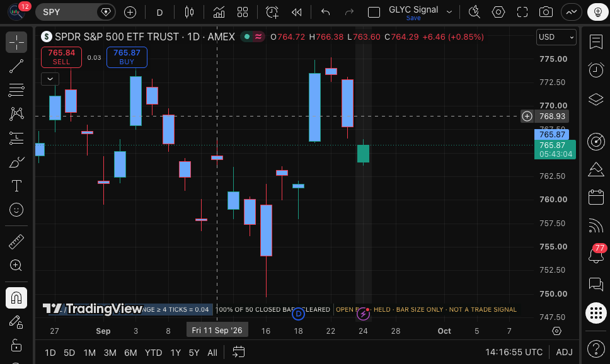Open the go to date picker
Image resolution: width=610 pixels, height=364 pixels.
pos(238,352)
